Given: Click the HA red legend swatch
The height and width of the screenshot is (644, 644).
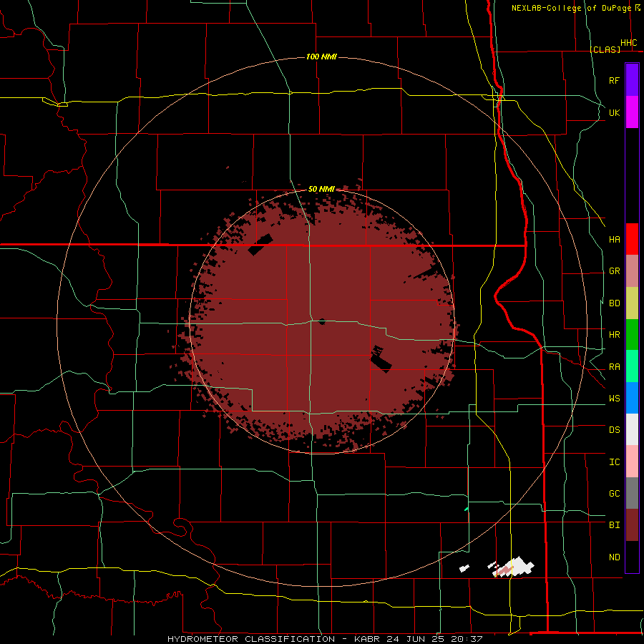Looking at the screenshot, I should click(632, 239).
